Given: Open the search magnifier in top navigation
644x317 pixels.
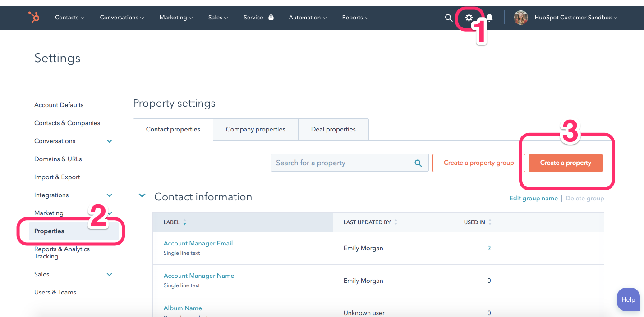Looking at the screenshot, I should coord(448,18).
